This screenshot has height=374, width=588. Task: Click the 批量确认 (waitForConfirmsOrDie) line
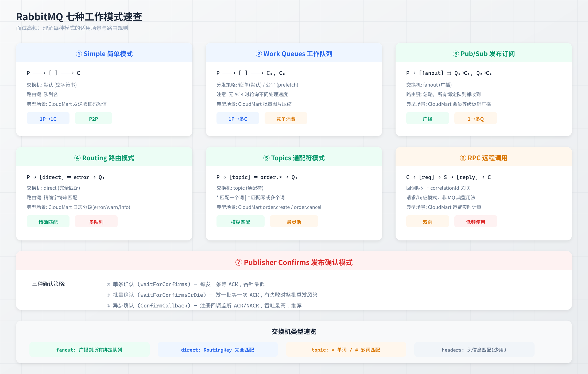[212, 295]
